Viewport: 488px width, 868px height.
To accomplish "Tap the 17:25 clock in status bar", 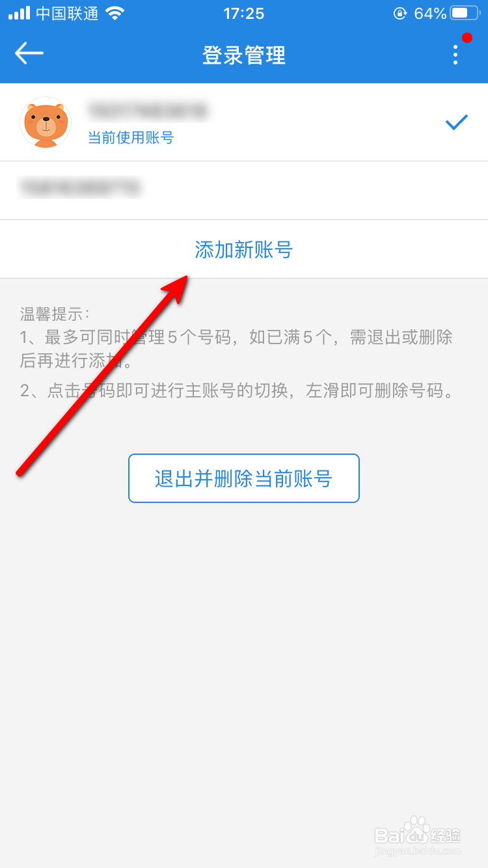I will 244,13.
